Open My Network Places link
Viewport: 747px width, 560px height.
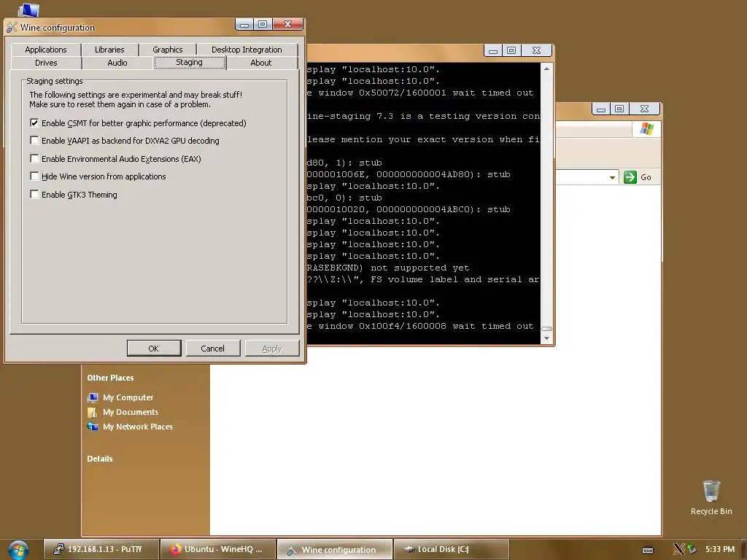pyautogui.click(x=138, y=427)
